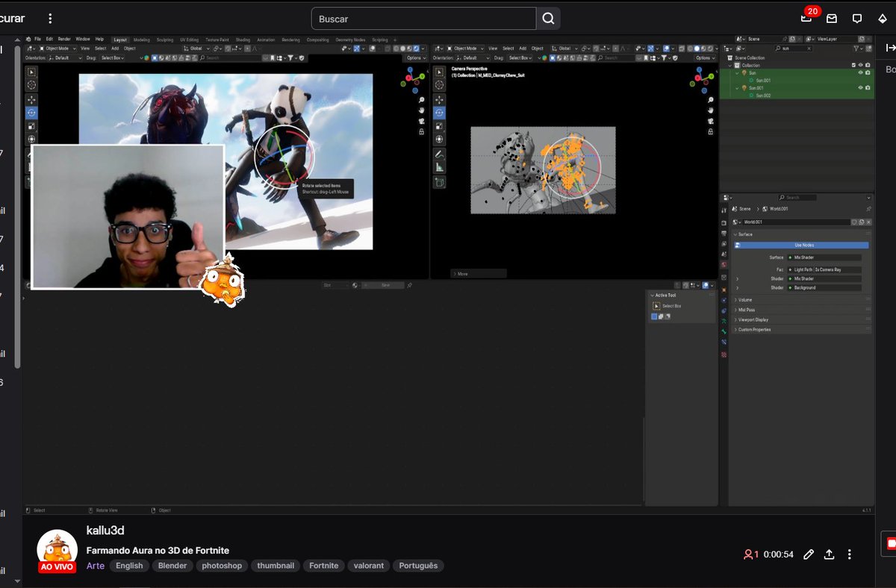Click the share icon beside stream timer

coord(829,554)
